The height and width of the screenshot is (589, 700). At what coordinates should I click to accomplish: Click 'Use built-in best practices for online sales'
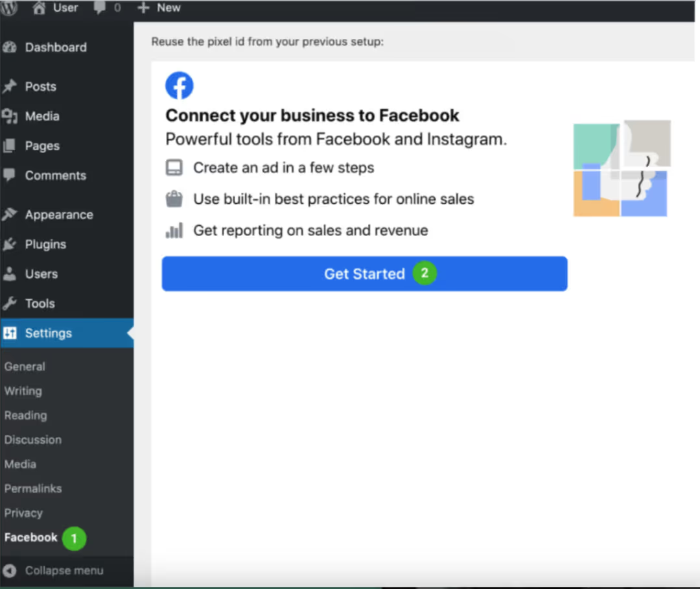[334, 199]
